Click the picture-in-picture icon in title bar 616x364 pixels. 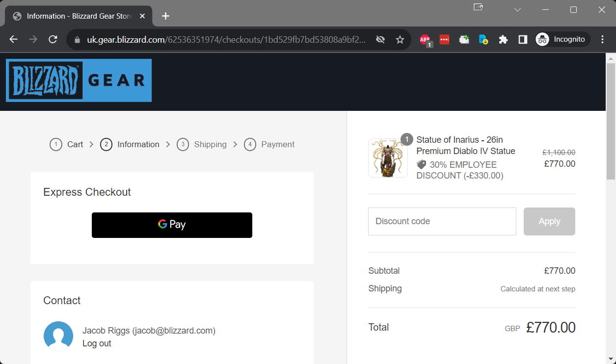(478, 7)
